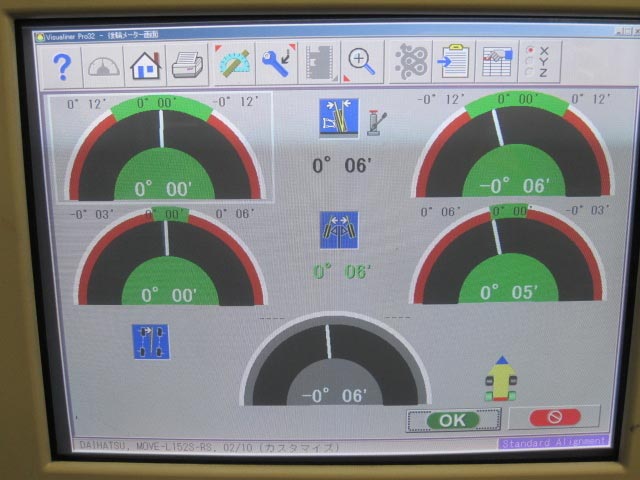Viewport: 640px width, 480px height.
Task: Click the clipboard data import icon
Action: [x=454, y=62]
